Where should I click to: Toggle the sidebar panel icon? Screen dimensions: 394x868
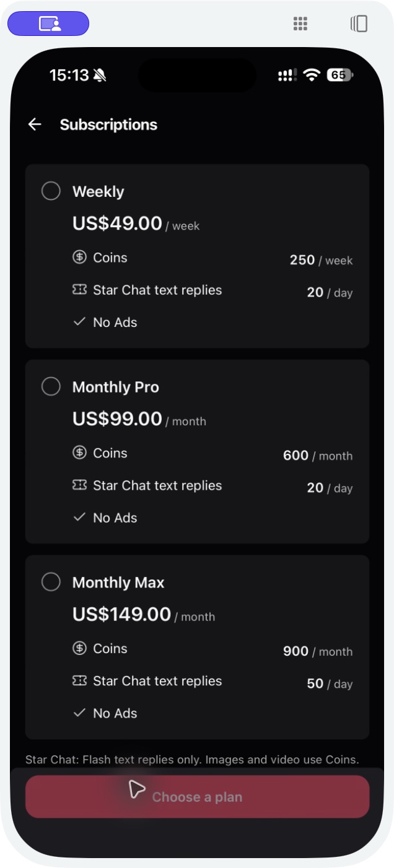pos(359,24)
